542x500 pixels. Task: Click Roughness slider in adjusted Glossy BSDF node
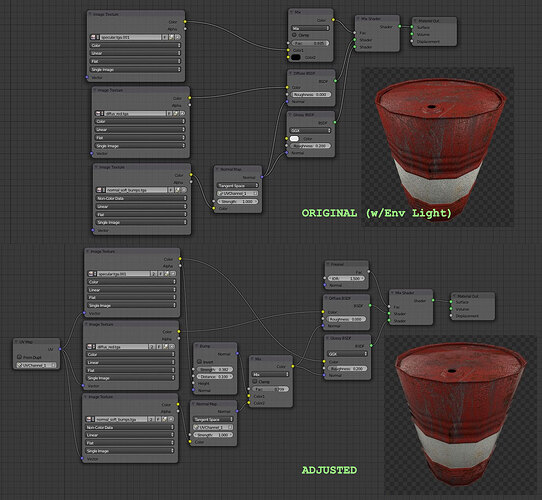(347, 369)
